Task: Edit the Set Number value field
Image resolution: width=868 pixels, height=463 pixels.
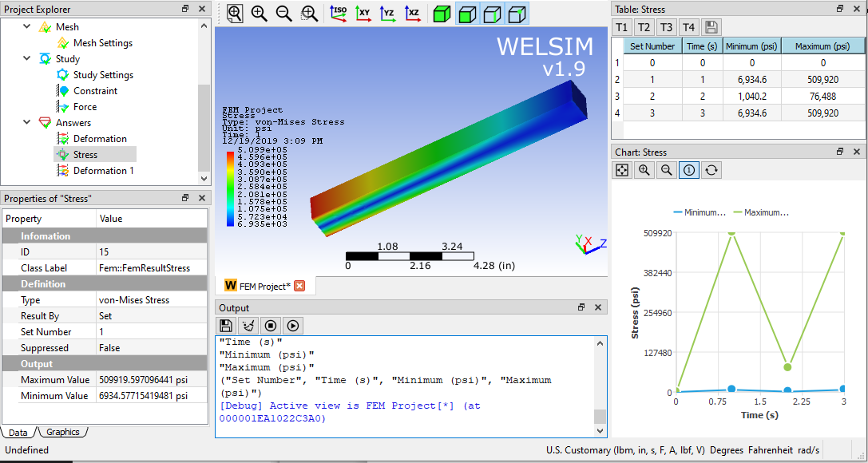Action: click(152, 332)
